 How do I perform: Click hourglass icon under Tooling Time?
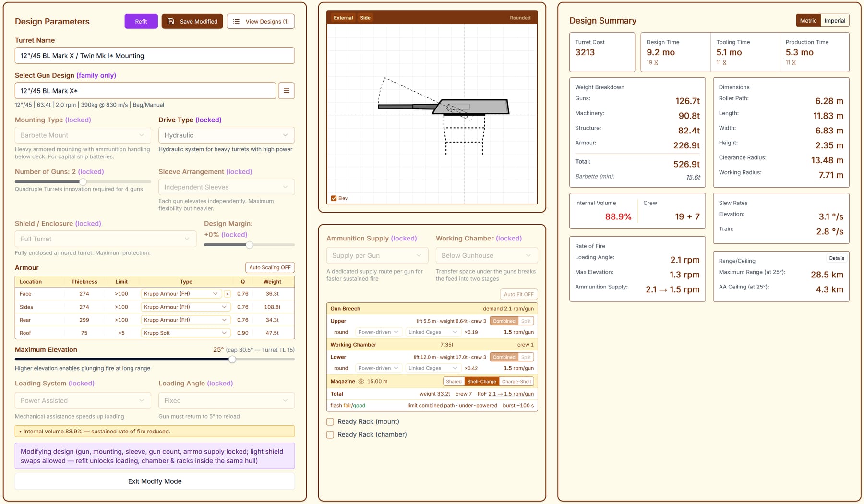(x=725, y=63)
